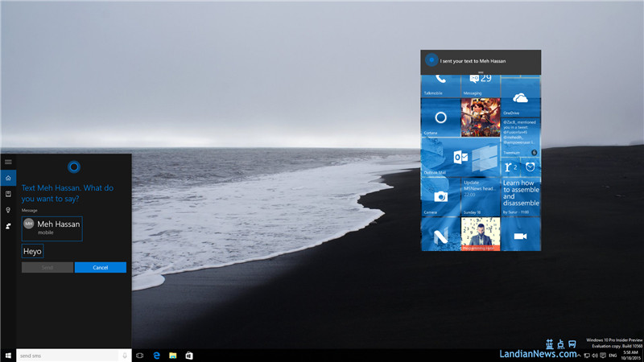The height and width of the screenshot is (362, 644).
Task: Click the 'send sms' search box
Action: (68, 356)
